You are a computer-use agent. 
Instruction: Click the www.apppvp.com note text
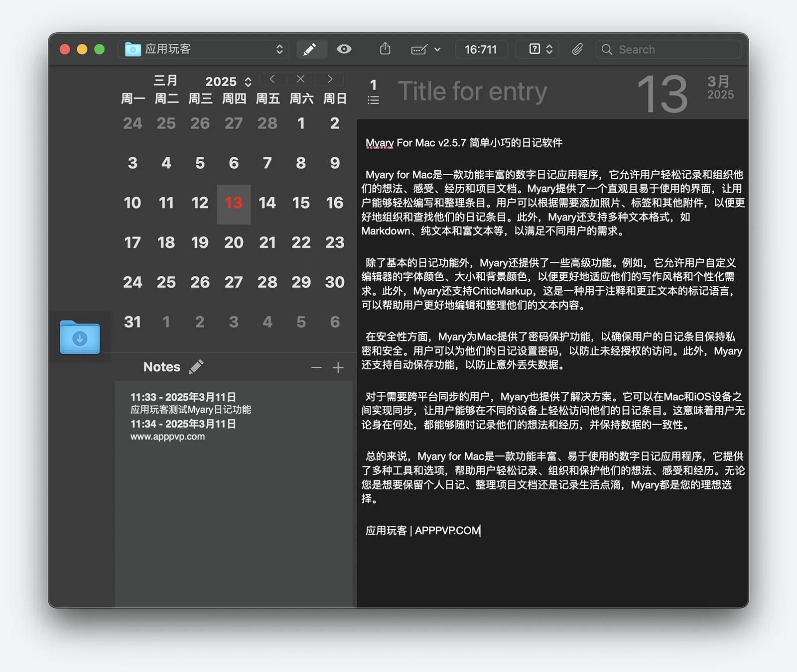coord(167,437)
